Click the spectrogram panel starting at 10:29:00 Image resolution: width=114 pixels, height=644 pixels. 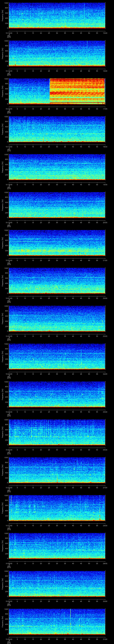coord(57,584)
